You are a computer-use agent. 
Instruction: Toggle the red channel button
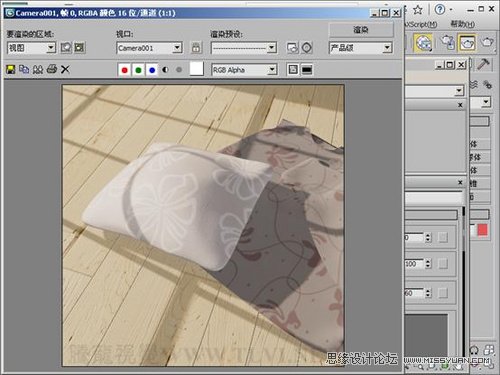(125, 70)
